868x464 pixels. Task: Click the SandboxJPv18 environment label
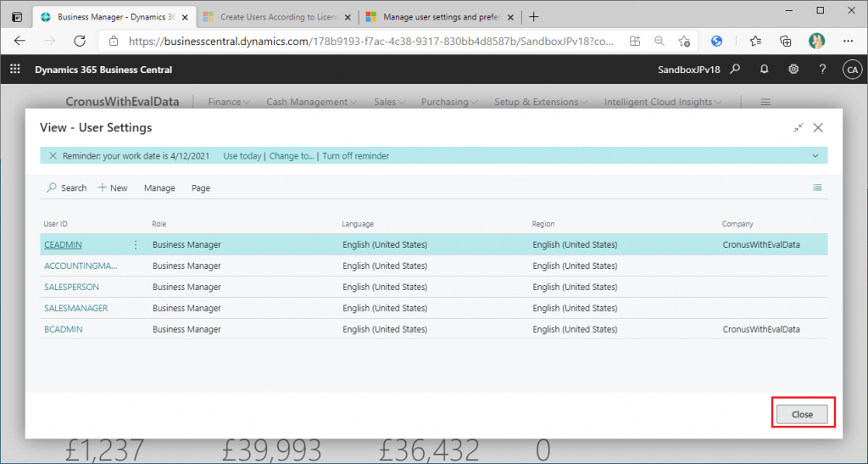pos(688,70)
